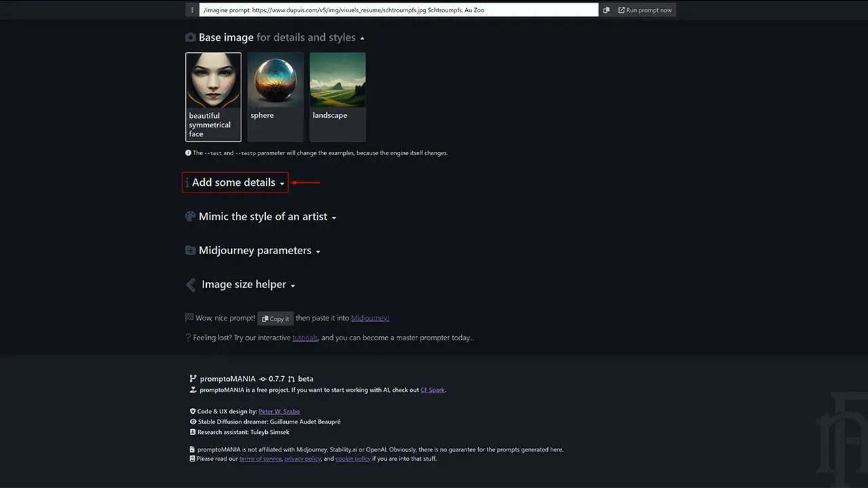Click the icon before Research assistant

pyautogui.click(x=193, y=432)
